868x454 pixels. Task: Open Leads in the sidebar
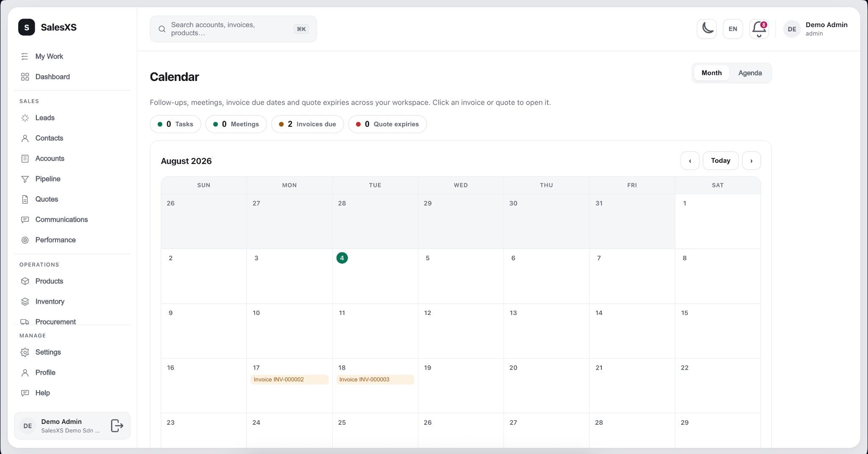click(72, 118)
